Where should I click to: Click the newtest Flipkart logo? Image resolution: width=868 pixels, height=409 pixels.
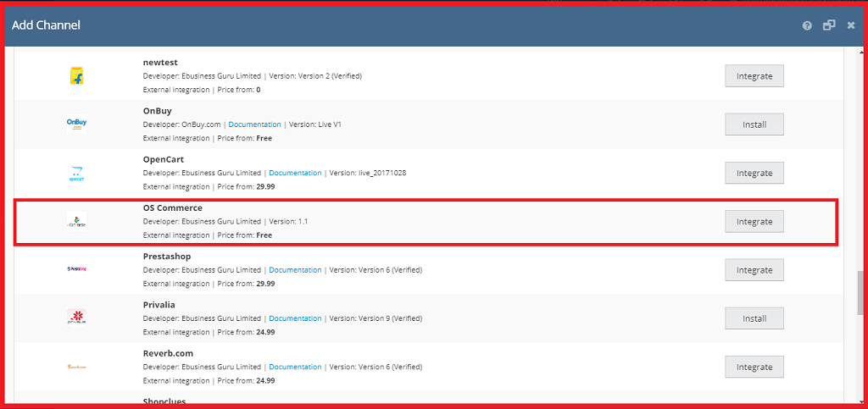(x=77, y=75)
